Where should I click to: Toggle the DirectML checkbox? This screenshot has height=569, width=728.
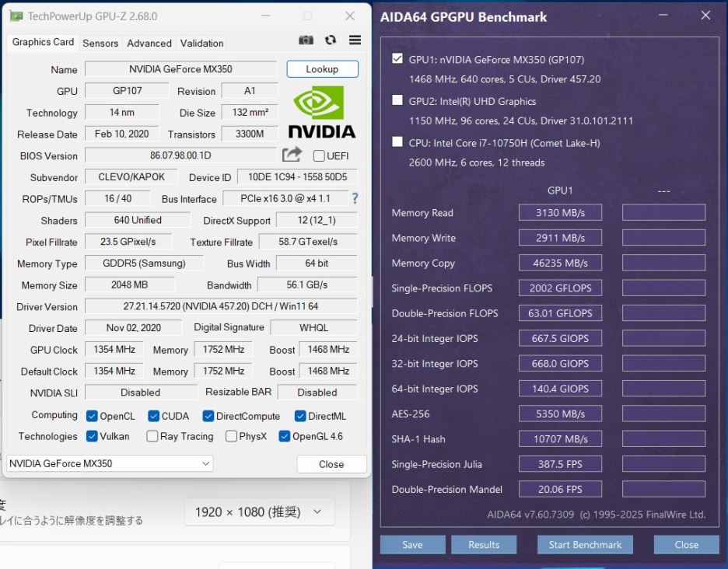[300, 416]
